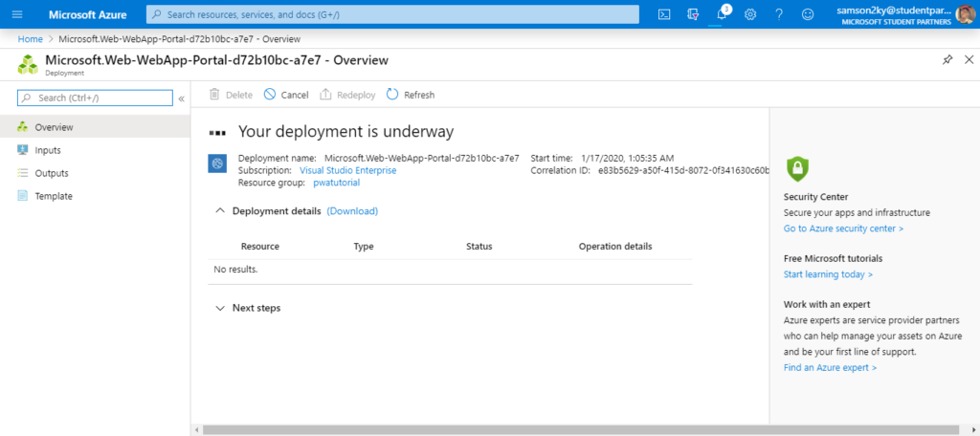Open the help question mark
Viewport: 980px width, 436px height.
click(779, 14)
